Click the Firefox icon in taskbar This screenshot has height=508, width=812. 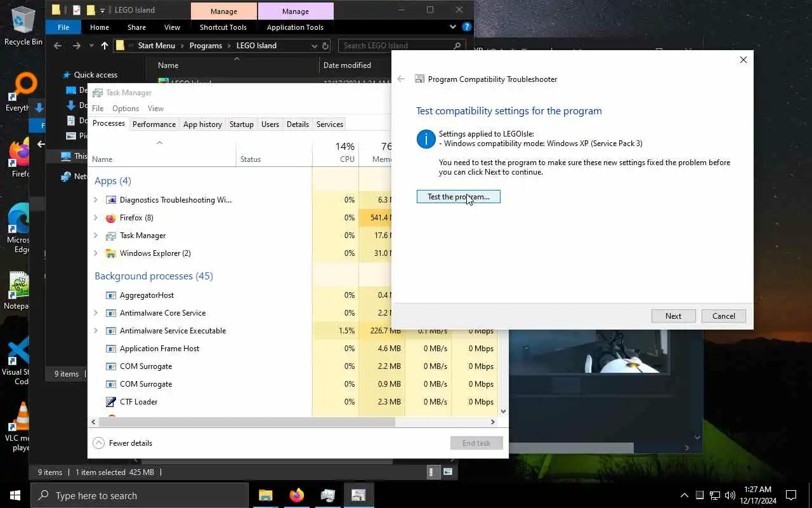click(296, 495)
